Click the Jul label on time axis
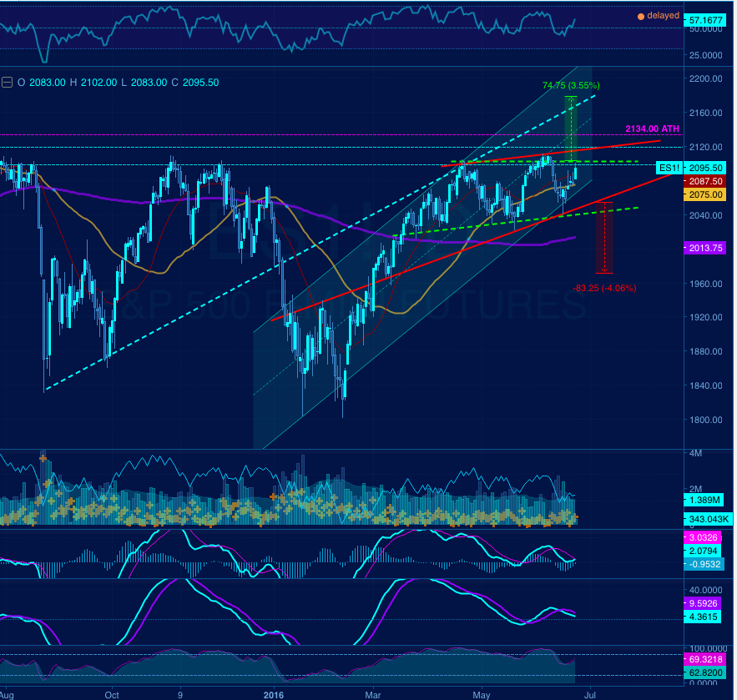This screenshot has width=737, height=700. (590, 695)
